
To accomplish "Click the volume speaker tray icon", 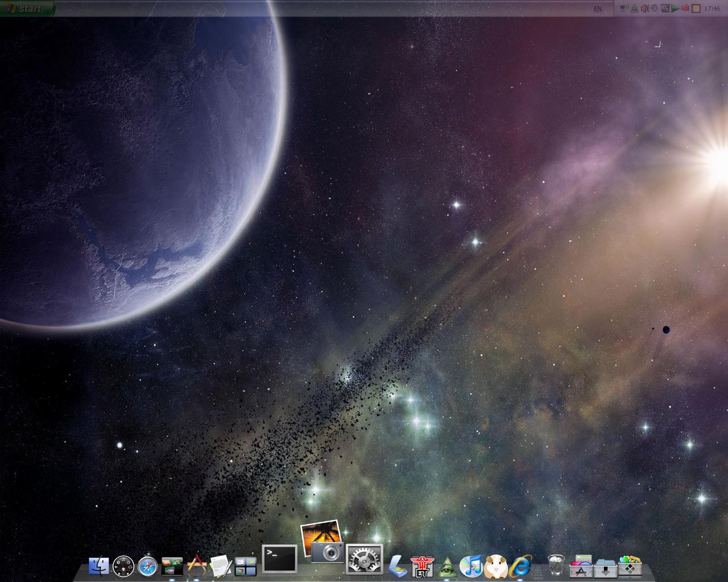I will pos(644,9).
